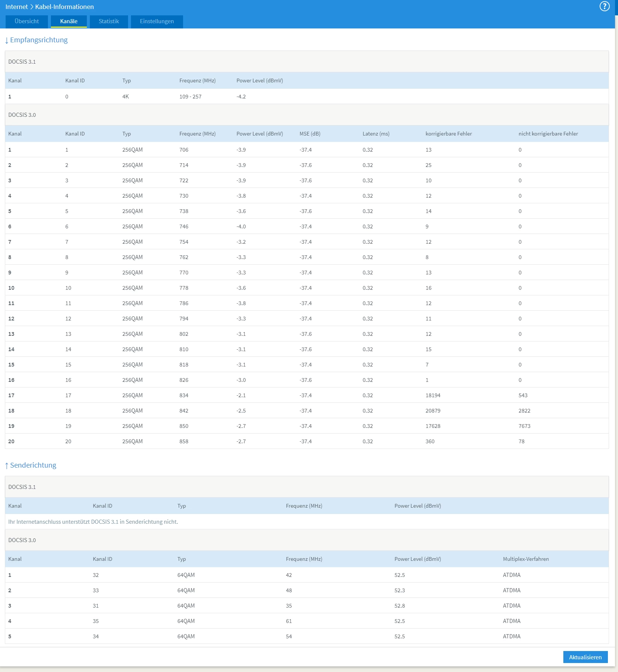This screenshot has width=618, height=672.
Task: Open the Statistik tab
Action: pyautogui.click(x=109, y=21)
